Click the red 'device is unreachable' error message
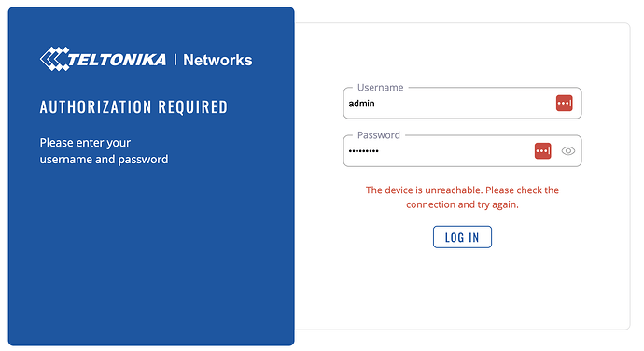The height and width of the screenshot is (351, 644). click(x=462, y=197)
